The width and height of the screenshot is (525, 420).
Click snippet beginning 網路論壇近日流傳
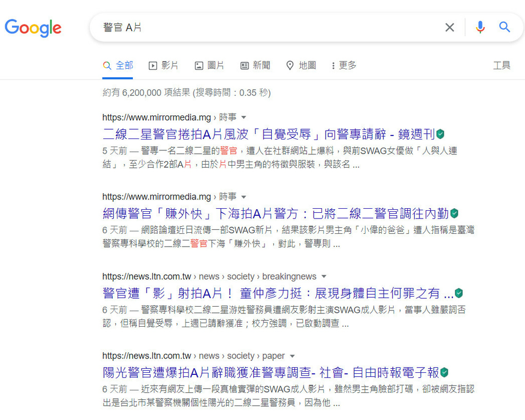[288, 237]
